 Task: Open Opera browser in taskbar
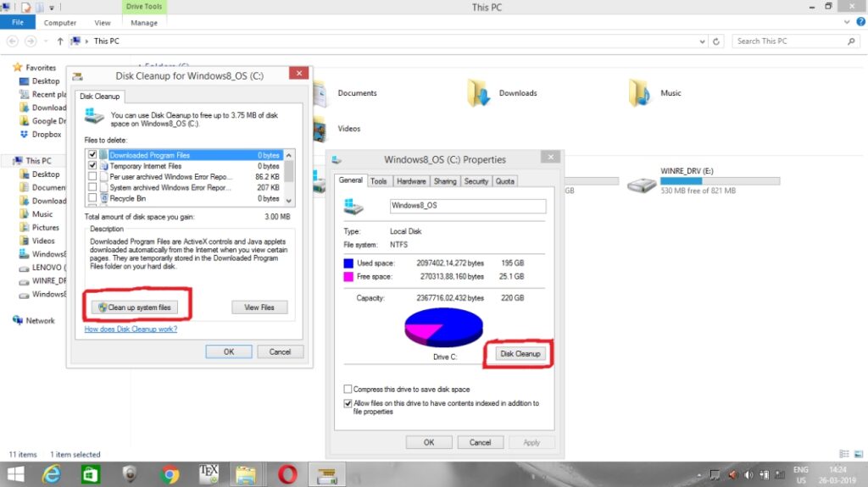(x=287, y=474)
